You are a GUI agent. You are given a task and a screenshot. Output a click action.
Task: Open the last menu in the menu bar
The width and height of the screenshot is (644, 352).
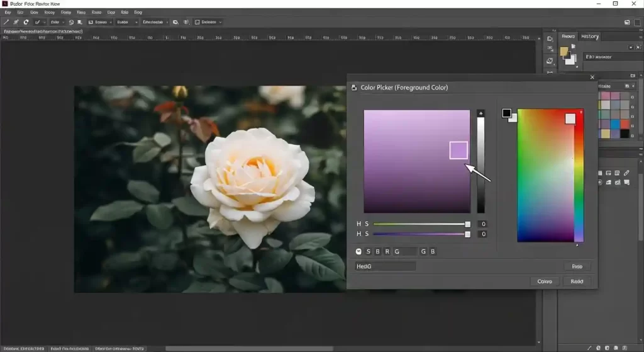138,13
